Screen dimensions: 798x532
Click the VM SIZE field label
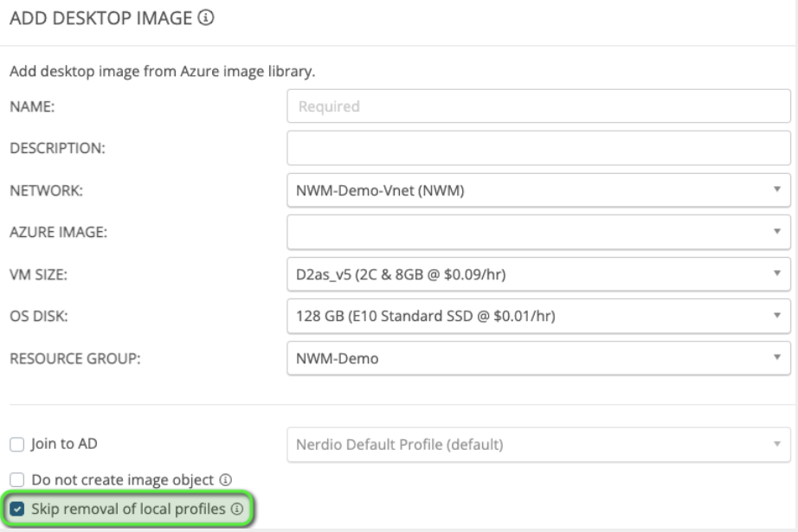coord(39,275)
